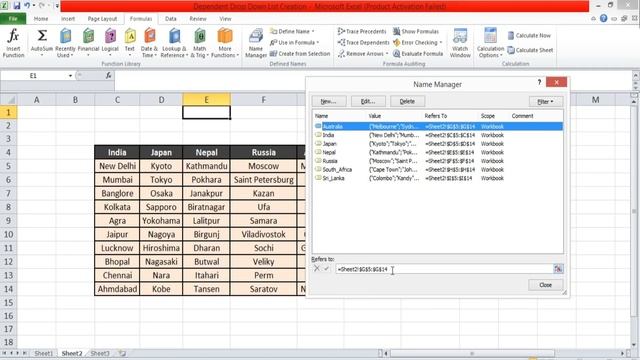Expand the Remove Arrows dropdown arrow
This screenshot has height=360, width=640.
(x=387, y=53)
